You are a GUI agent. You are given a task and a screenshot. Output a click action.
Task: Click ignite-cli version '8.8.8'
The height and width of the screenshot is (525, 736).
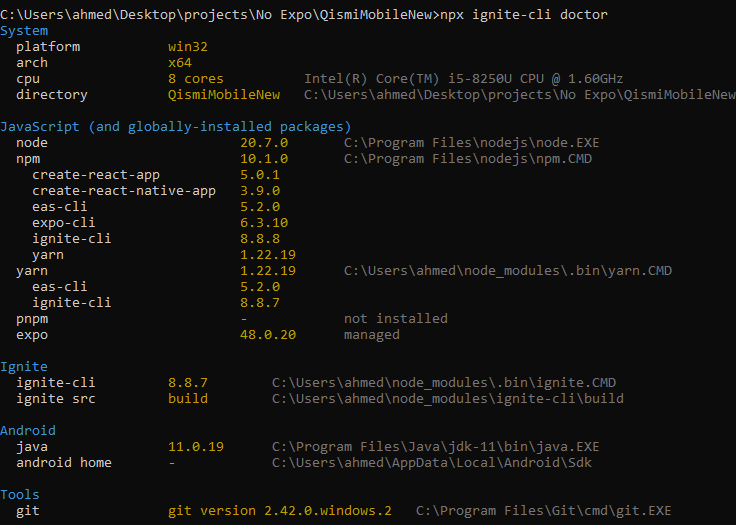tap(260, 239)
